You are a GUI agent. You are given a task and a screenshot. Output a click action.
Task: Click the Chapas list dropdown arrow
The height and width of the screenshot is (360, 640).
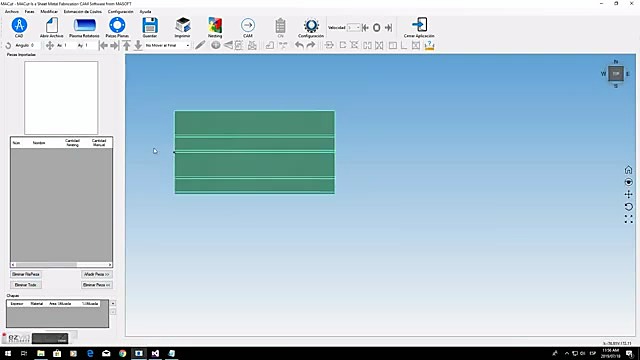(x=113, y=303)
